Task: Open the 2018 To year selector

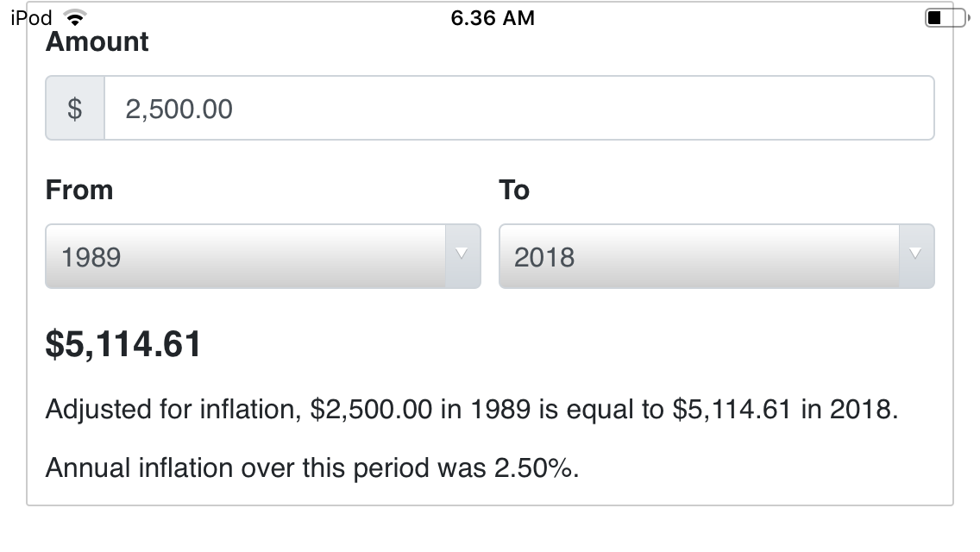Action: point(716,256)
